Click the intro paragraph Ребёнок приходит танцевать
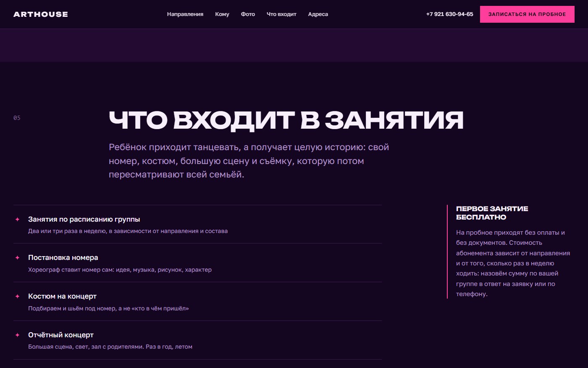The image size is (588, 368). (x=249, y=161)
